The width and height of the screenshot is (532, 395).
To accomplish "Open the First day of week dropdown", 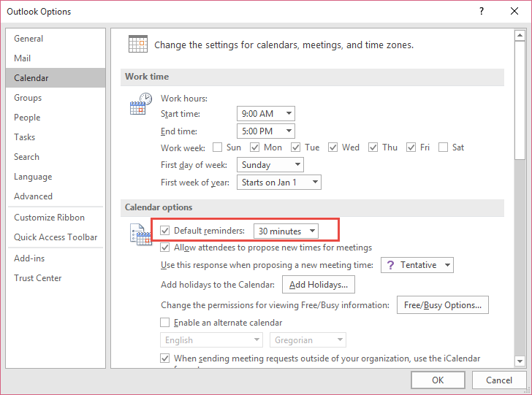I will (270, 165).
